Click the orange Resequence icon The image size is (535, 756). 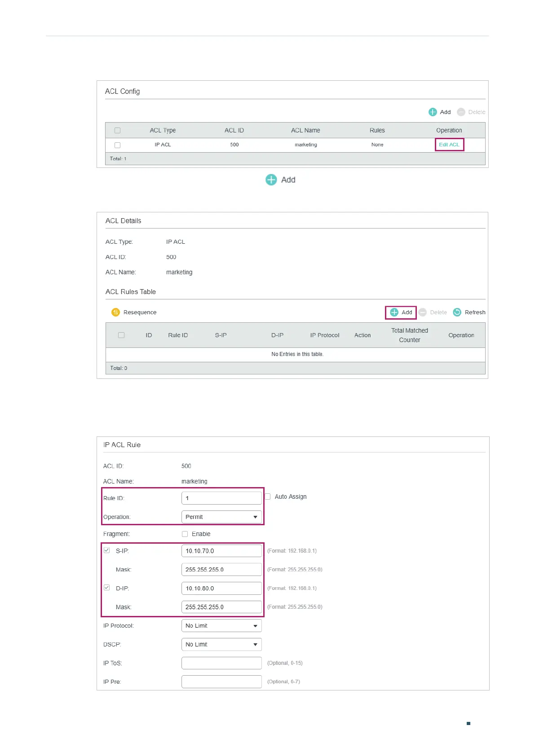(x=115, y=312)
